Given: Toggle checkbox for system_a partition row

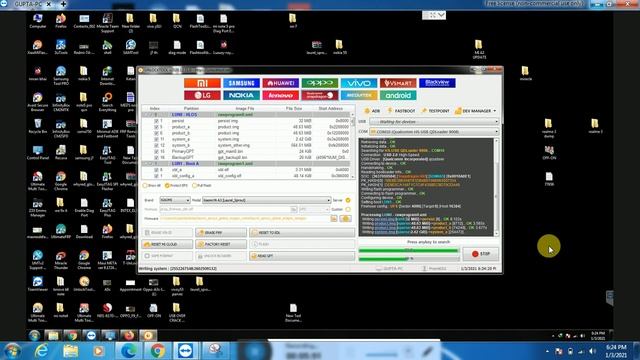Looking at the screenshot, I should (x=156, y=139).
